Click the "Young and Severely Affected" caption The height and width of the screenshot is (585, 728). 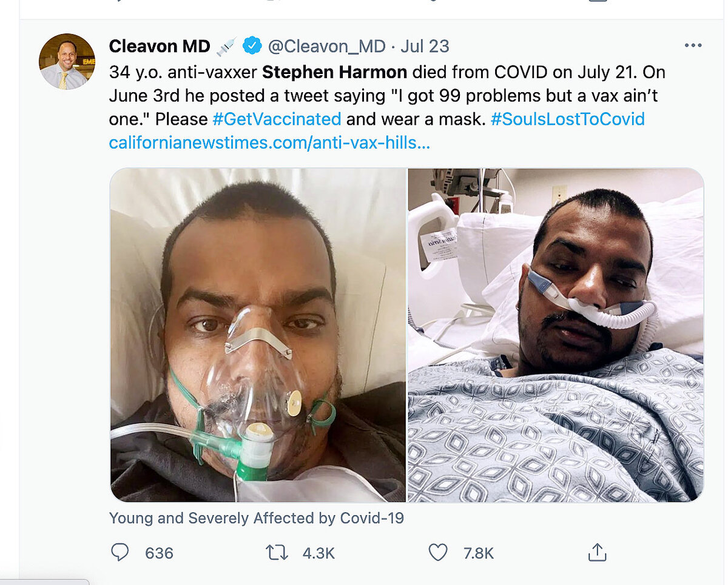(x=256, y=518)
